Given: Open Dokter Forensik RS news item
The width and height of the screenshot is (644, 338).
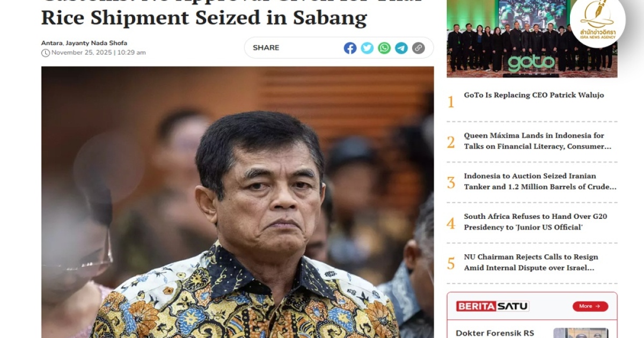Looking at the screenshot, I should point(495,333).
